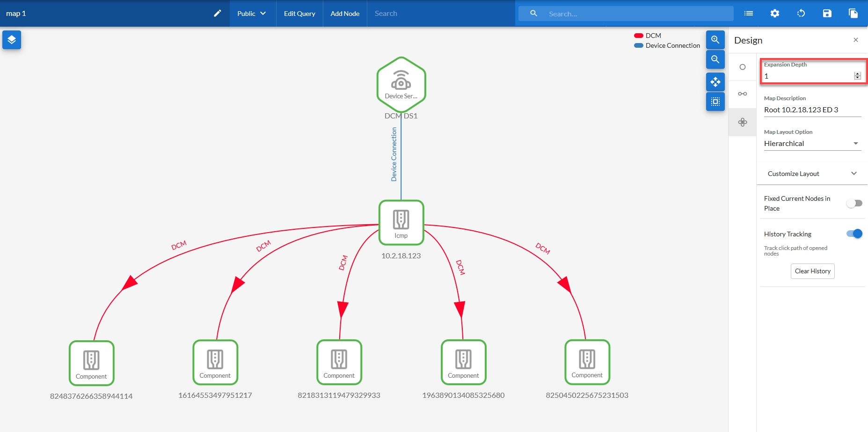
Task: Open the list view icon in the header
Action: (749, 14)
